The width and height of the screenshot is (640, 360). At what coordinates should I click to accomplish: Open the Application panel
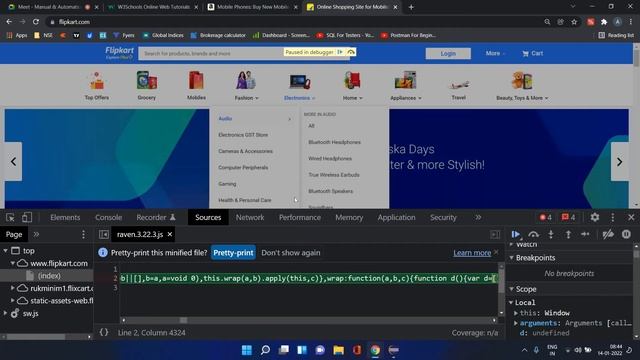pos(396,218)
